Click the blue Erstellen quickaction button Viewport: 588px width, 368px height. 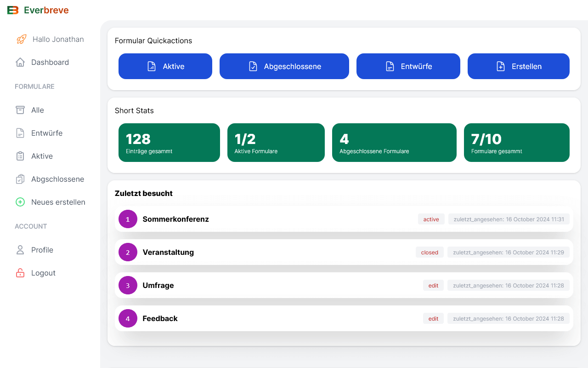pos(519,66)
